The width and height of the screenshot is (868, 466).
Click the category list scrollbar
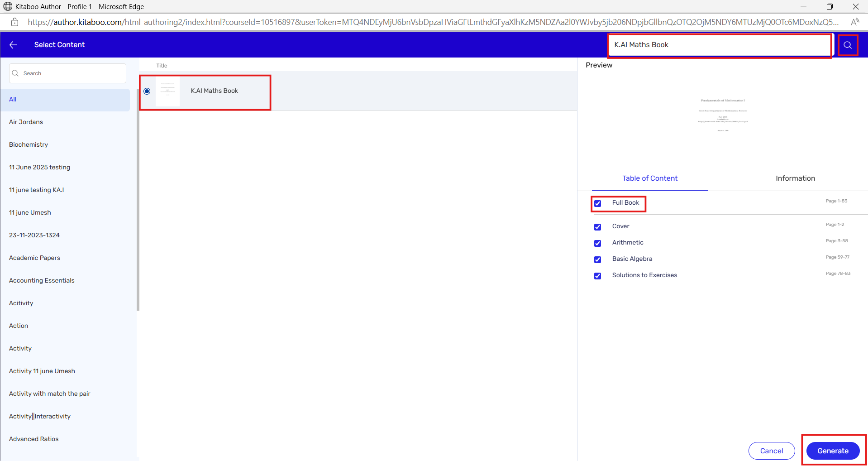click(x=138, y=199)
